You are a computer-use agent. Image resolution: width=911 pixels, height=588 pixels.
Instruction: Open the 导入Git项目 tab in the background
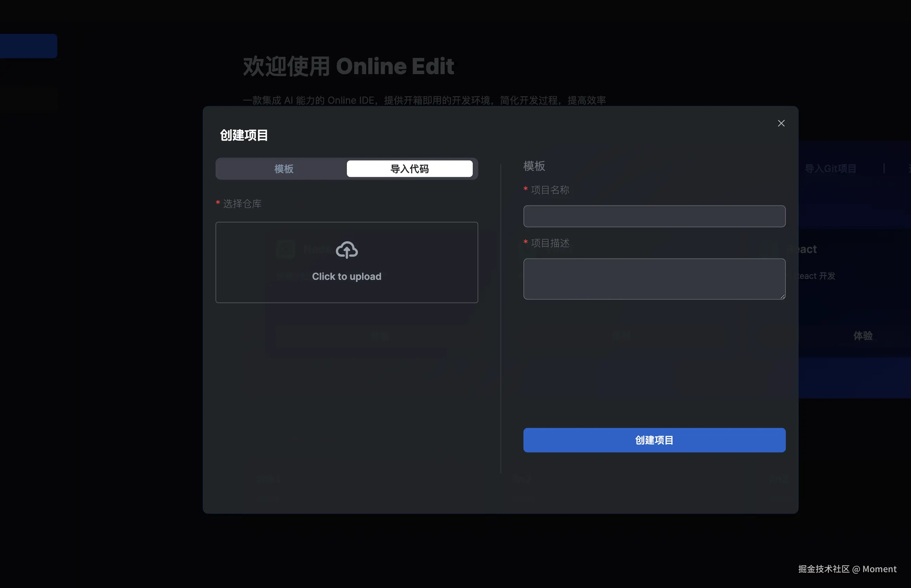coord(830,168)
